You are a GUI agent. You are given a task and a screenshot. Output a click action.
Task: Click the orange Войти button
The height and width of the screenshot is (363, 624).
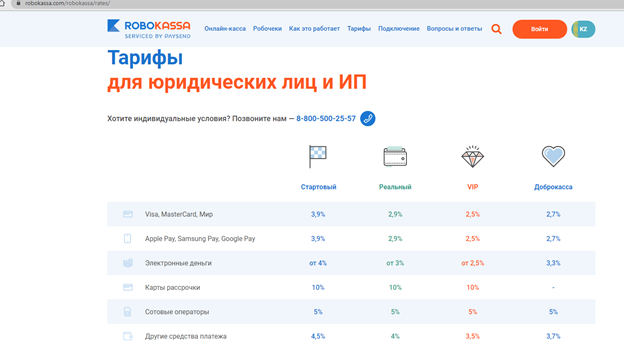point(539,29)
